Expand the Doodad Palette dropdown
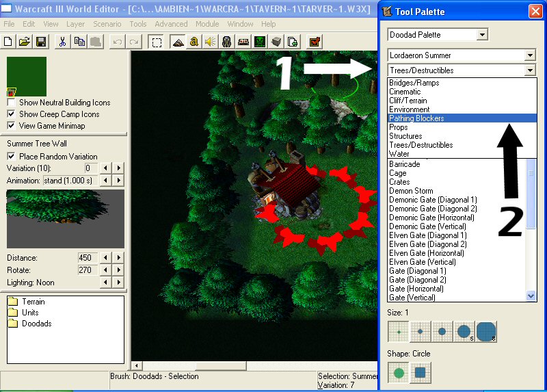The height and width of the screenshot is (392, 547). click(482, 35)
